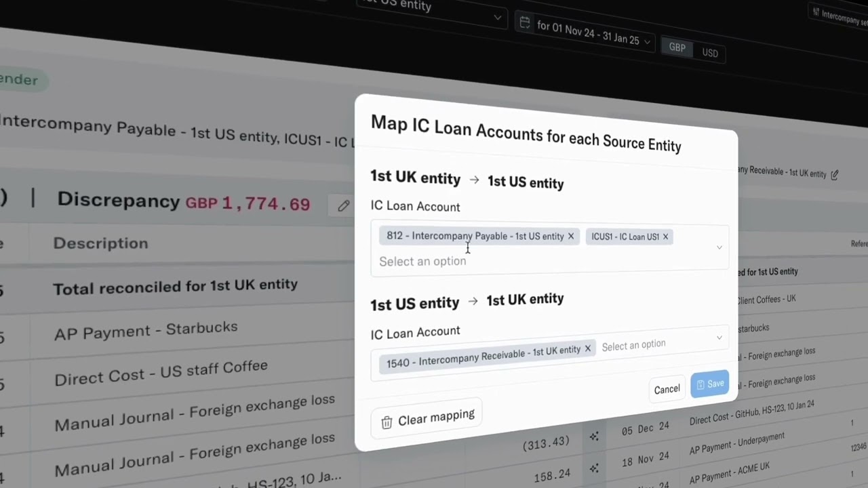
Task: Click Cancel in the mapping dialog
Action: point(667,389)
